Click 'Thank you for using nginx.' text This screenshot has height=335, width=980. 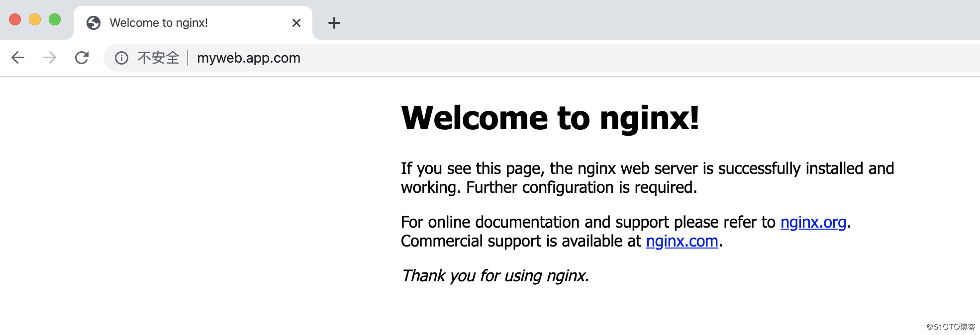pyautogui.click(x=495, y=276)
